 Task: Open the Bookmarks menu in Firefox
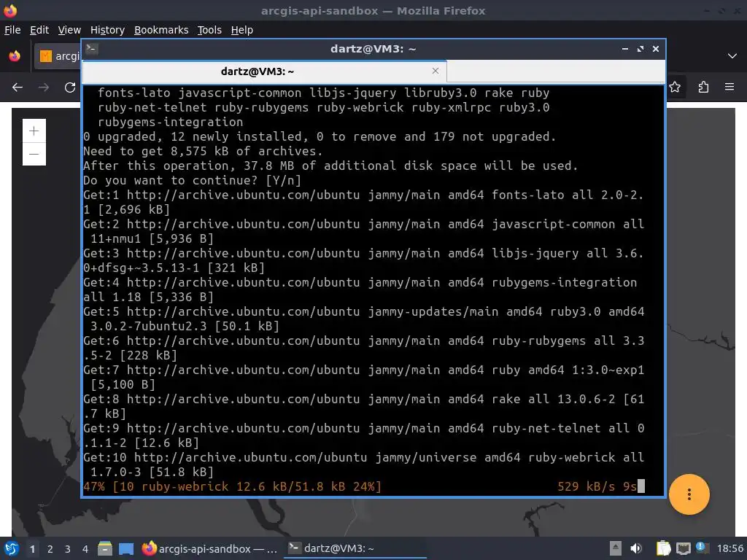click(161, 30)
